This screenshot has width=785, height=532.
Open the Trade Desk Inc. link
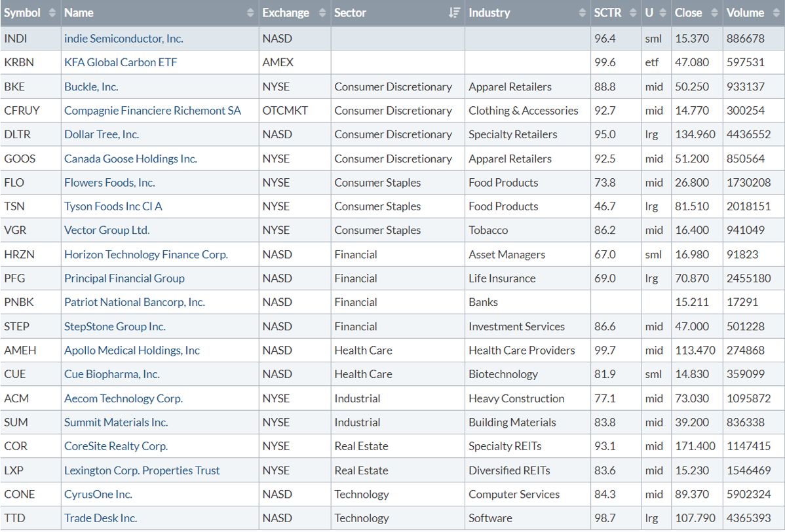coord(100,518)
